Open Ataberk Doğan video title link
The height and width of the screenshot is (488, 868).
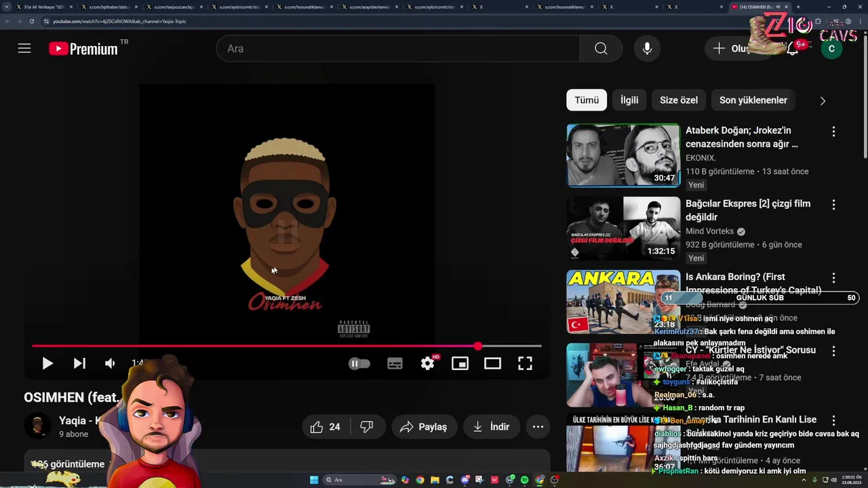coord(742,137)
